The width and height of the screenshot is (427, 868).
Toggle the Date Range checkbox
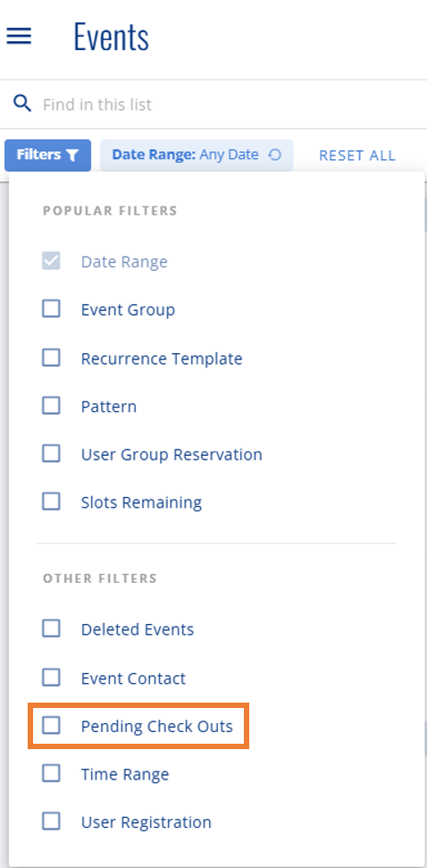click(52, 261)
